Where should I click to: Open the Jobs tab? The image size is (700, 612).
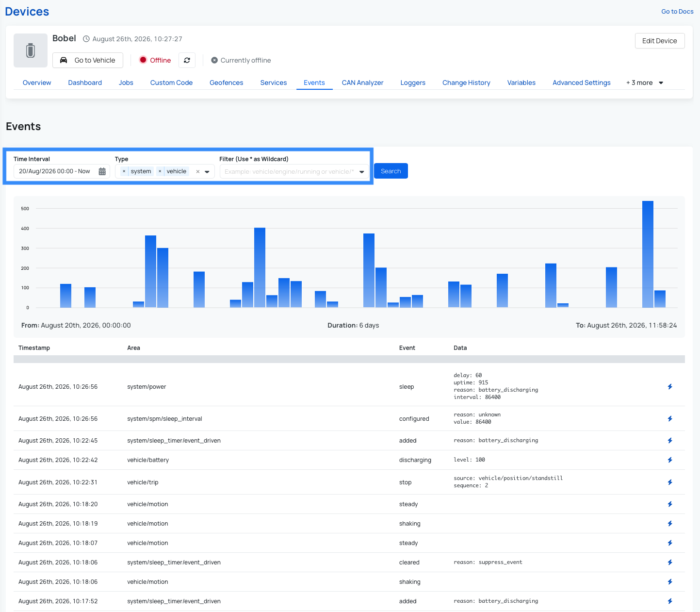click(x=126, y=83)
